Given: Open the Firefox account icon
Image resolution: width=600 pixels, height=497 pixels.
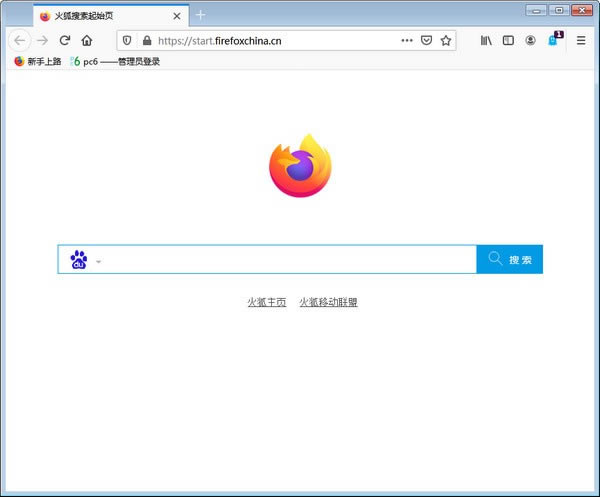Looking at the screenshot, I should click(x=530, y=40).
